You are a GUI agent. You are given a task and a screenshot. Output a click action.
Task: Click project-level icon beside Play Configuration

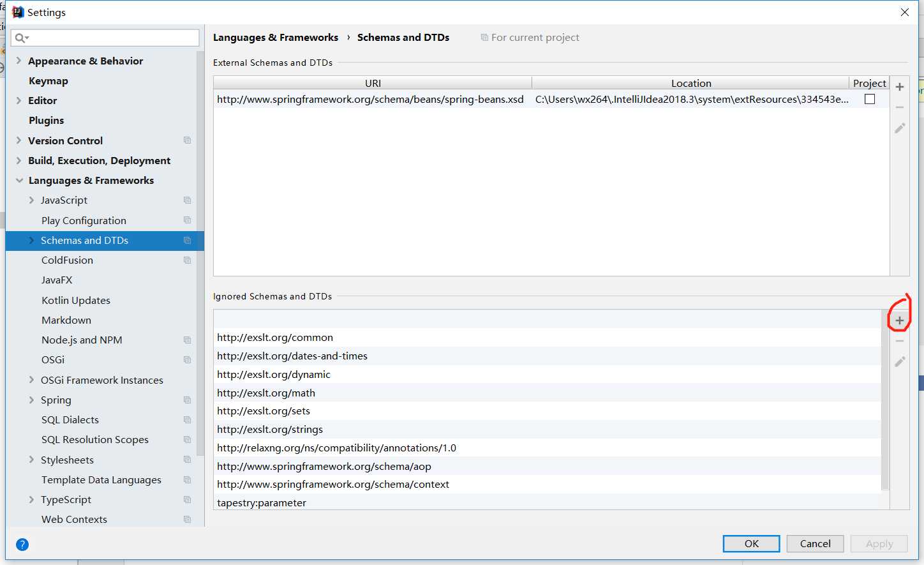187,220
